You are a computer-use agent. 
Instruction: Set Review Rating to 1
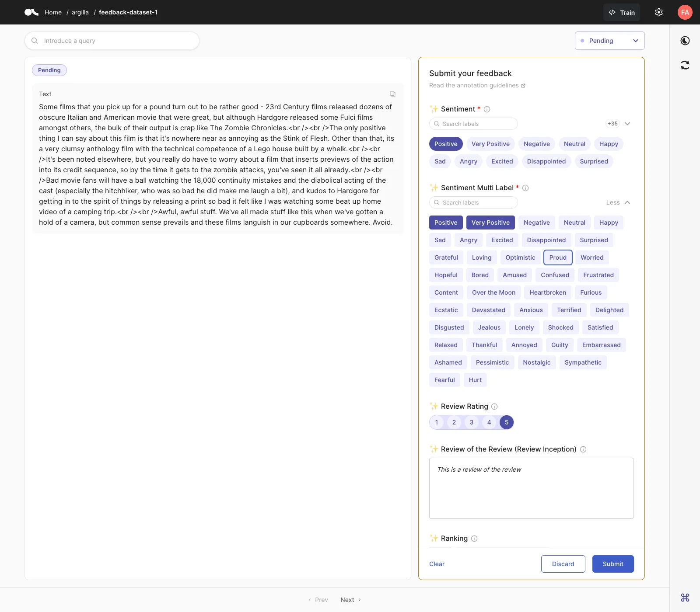pyautogui.click(x=437, y=422)
